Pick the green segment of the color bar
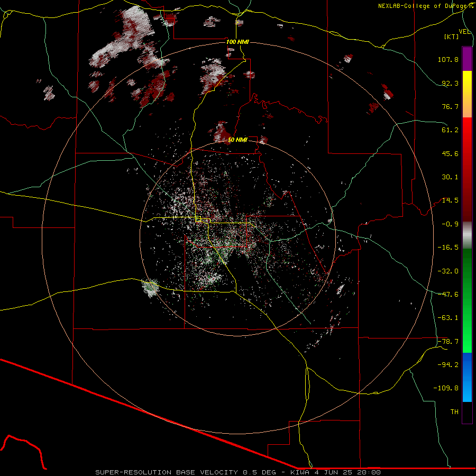This screenshot has width=476, height=476. 467,300
